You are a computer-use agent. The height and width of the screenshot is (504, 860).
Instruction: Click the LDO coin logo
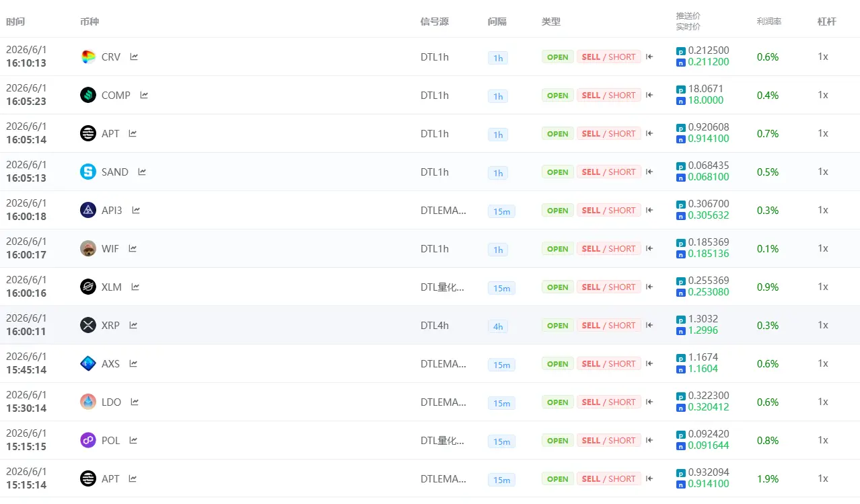point(88,402)
